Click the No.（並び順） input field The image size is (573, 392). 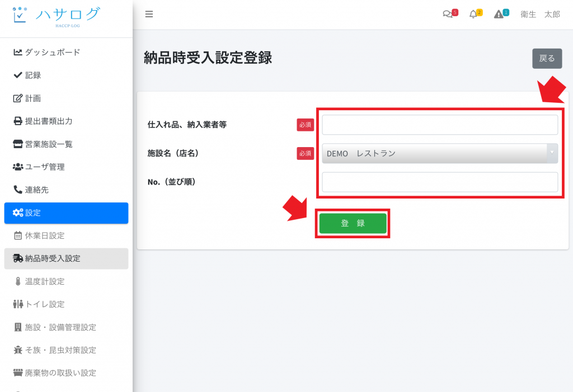tap(440, 182)
